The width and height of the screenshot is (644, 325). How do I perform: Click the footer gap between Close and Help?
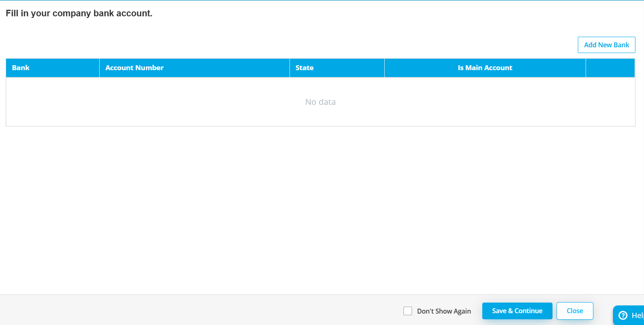click(x=603, y=311)
